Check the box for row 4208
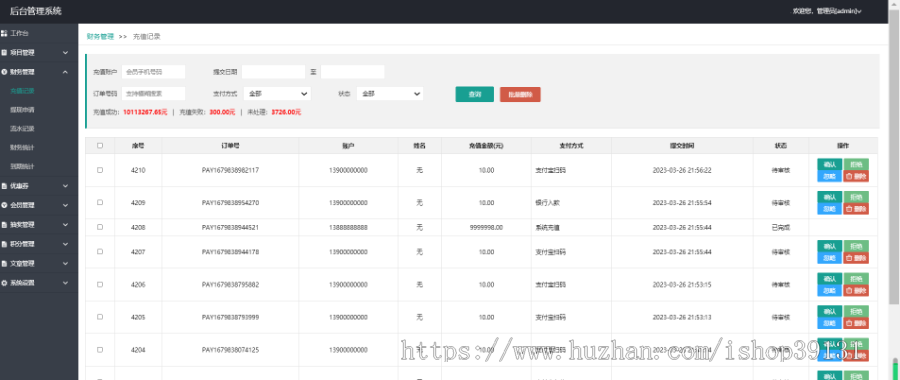 [x=100, y=227]
